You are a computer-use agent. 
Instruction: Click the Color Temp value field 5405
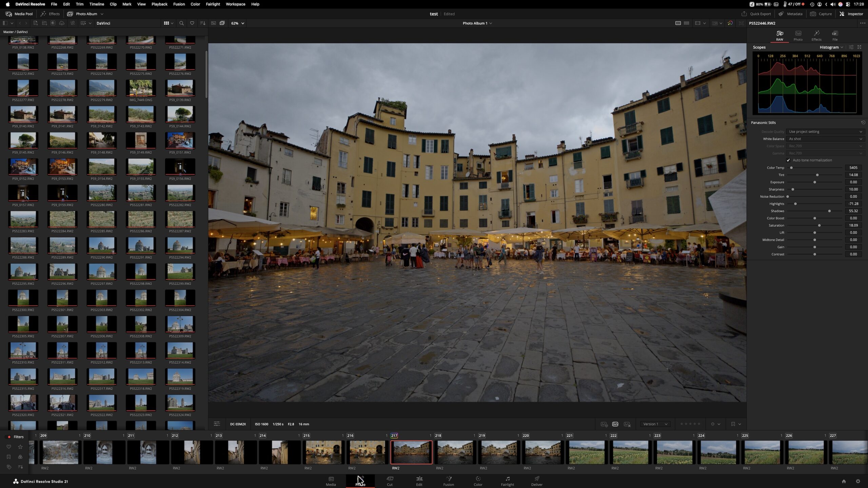click(x=853, y=168)
